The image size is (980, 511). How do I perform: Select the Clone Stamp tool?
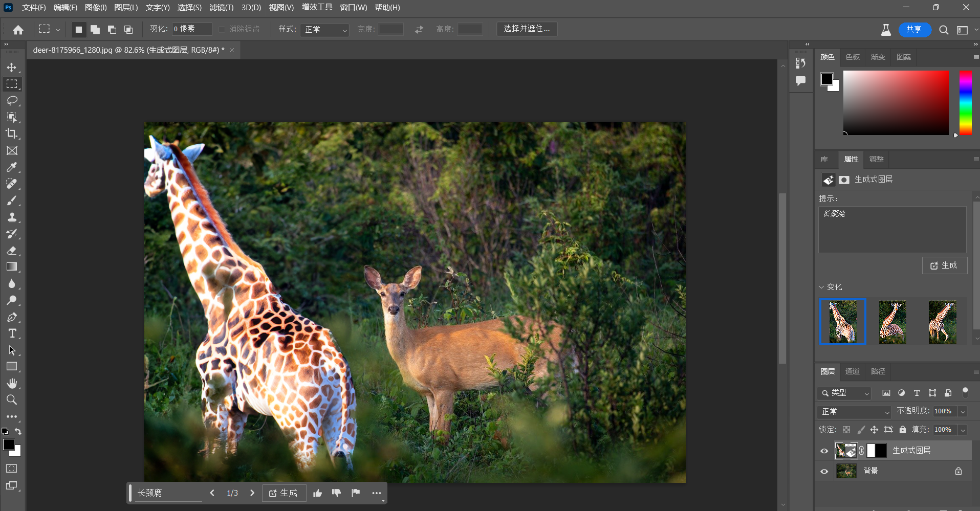click(12, 217)
